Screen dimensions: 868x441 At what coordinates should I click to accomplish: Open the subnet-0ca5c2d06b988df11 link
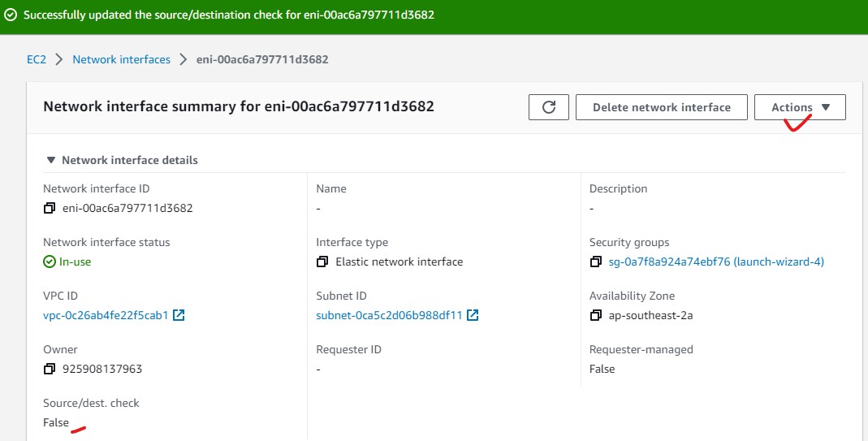click(389, 315)
